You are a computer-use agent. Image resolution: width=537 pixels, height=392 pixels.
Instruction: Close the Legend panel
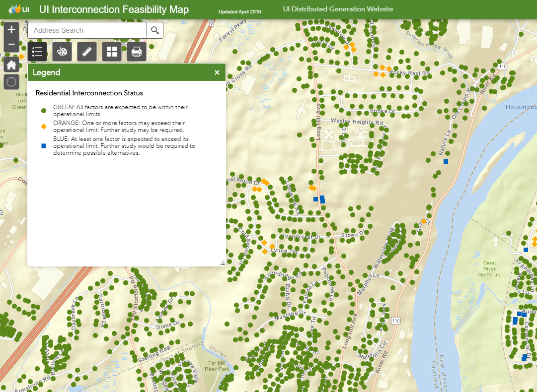pyautogui.click(x=217, y=72)
